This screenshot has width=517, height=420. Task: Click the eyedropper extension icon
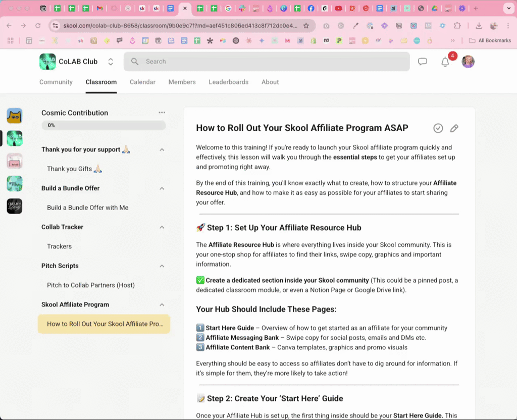pos(355,26)
